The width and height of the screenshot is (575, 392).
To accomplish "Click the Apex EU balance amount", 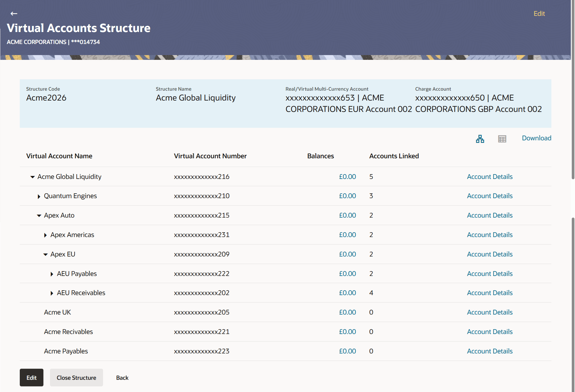I will tap(347, 254).
